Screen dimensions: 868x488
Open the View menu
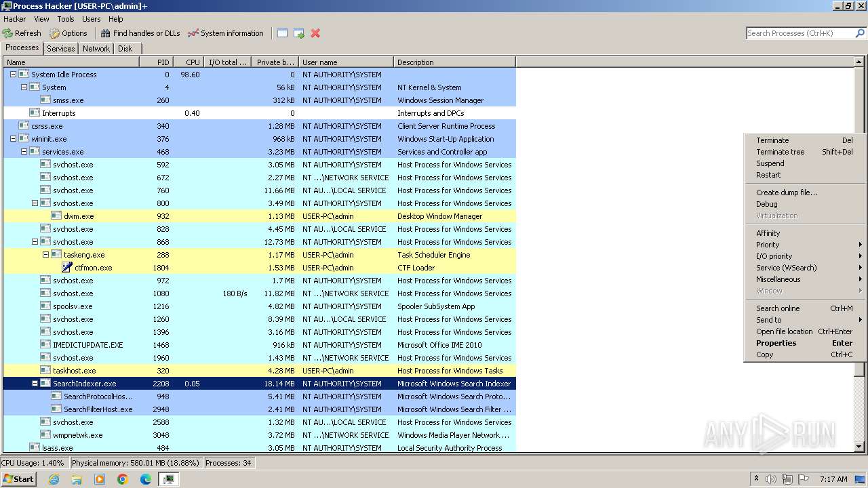[x=41, y=19]
